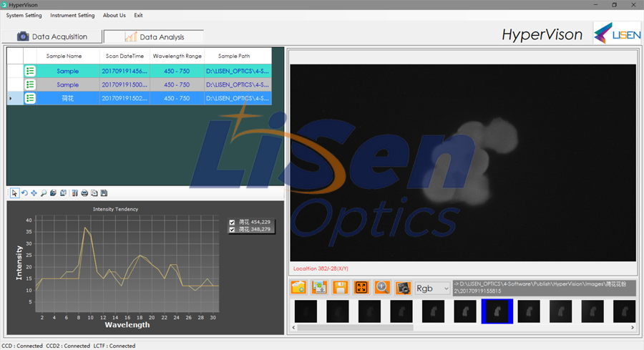Copy the chart to clipboard
Image resolution: width=644 pixels, height=350 pixels.
pos(94,193)
